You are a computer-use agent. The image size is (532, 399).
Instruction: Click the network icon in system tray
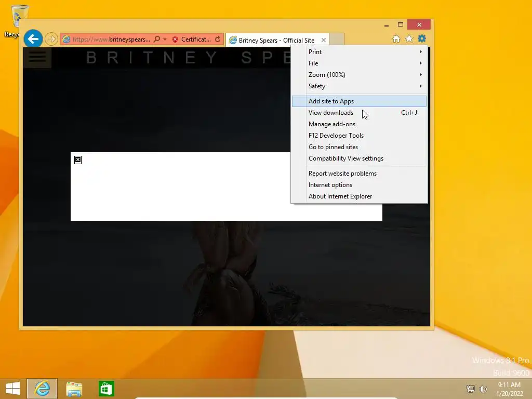coord(470,389)
